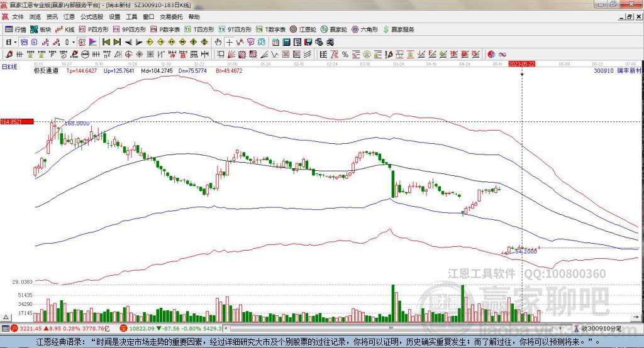644x348 pixels.
Task: Select the circle with horizontal line tool
Action: click(x=85, y=54)
